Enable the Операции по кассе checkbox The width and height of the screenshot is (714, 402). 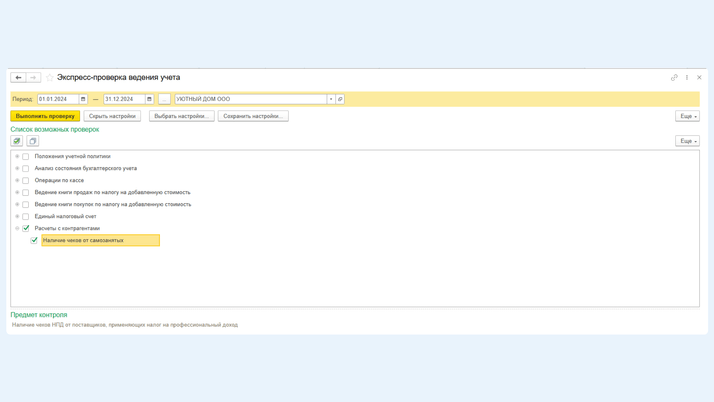[x=26, y=180]
